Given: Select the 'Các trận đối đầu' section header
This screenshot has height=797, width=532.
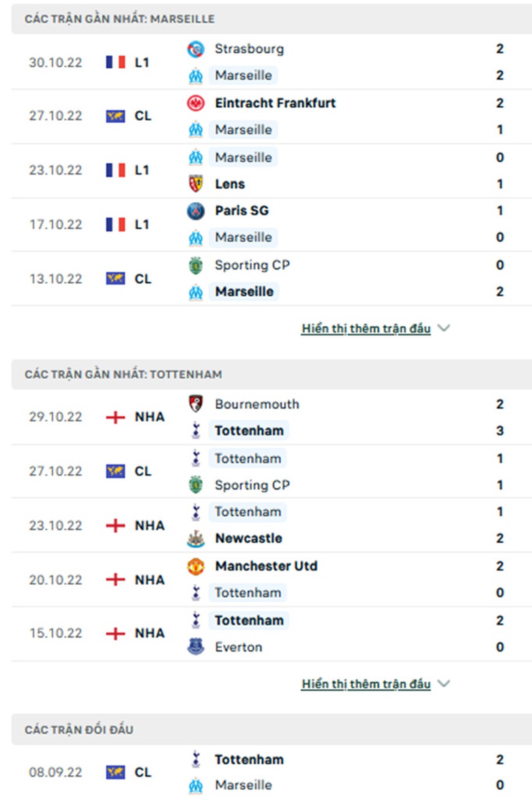Looking at the screenshot, I should pos(79,730).
